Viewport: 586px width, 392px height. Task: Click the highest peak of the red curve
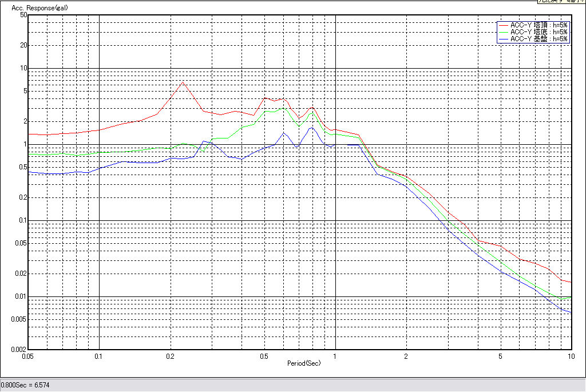pos(183,82)
